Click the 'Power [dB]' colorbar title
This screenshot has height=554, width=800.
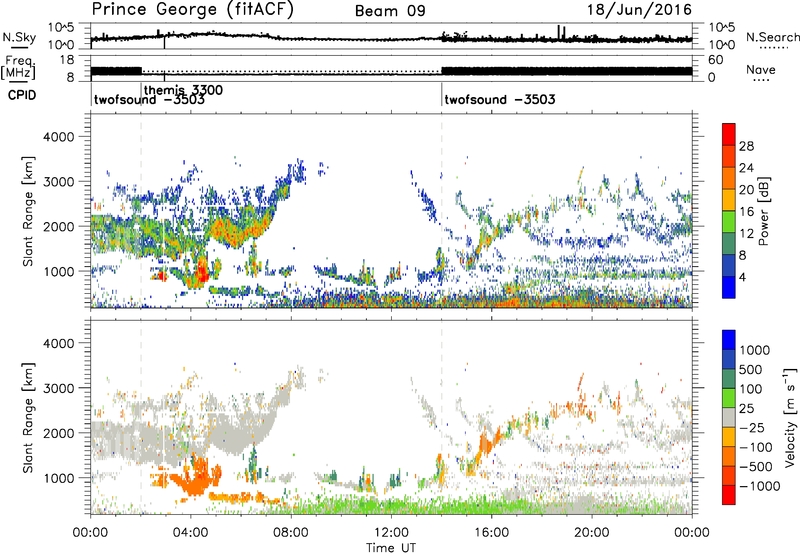tap(763, 211)
